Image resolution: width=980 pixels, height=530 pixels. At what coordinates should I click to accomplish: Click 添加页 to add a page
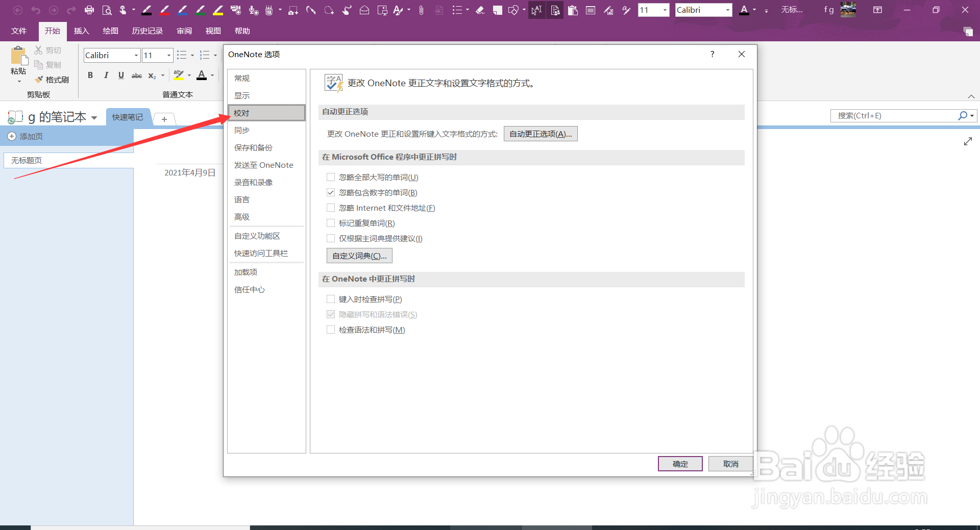pyautogui.click(x=26, y=136)
